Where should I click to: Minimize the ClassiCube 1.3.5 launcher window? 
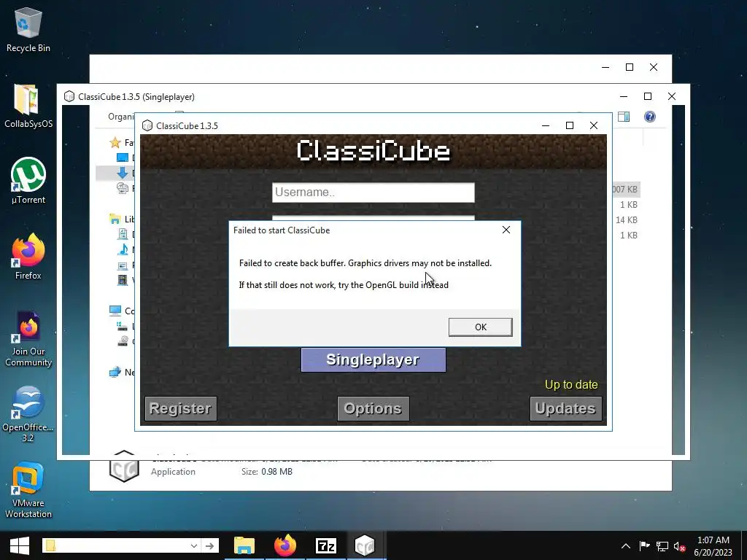click(546, 125)
